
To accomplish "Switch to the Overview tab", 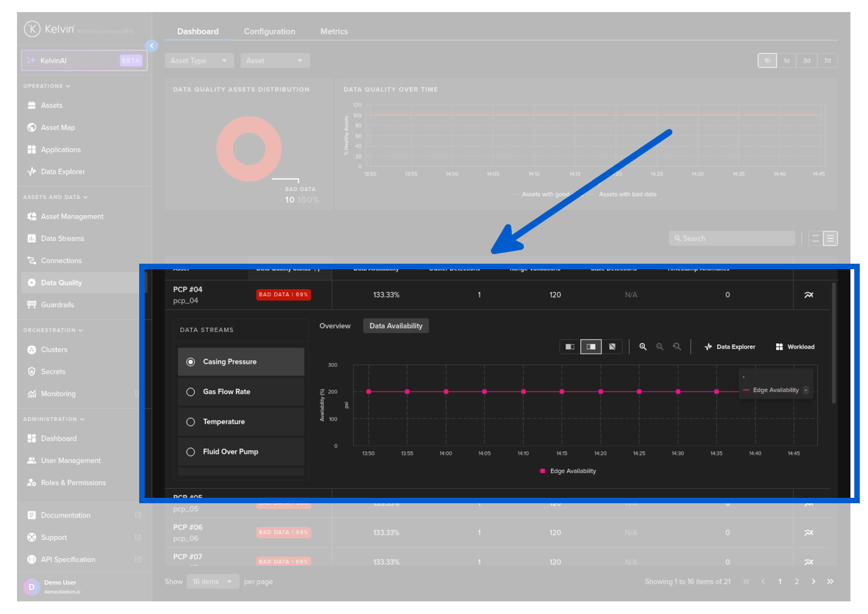I will pos(335,326).
